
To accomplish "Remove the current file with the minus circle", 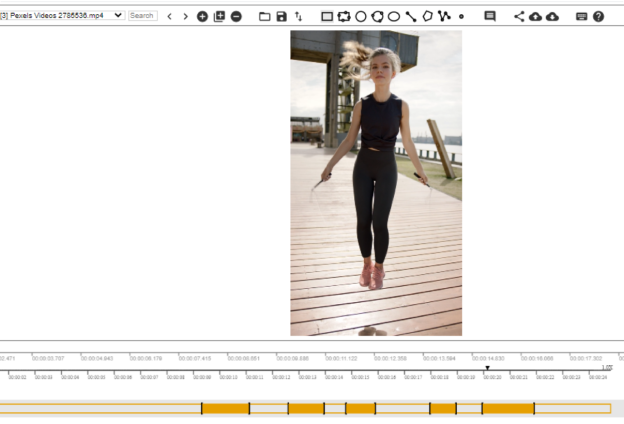I will (x=236, y=16).
